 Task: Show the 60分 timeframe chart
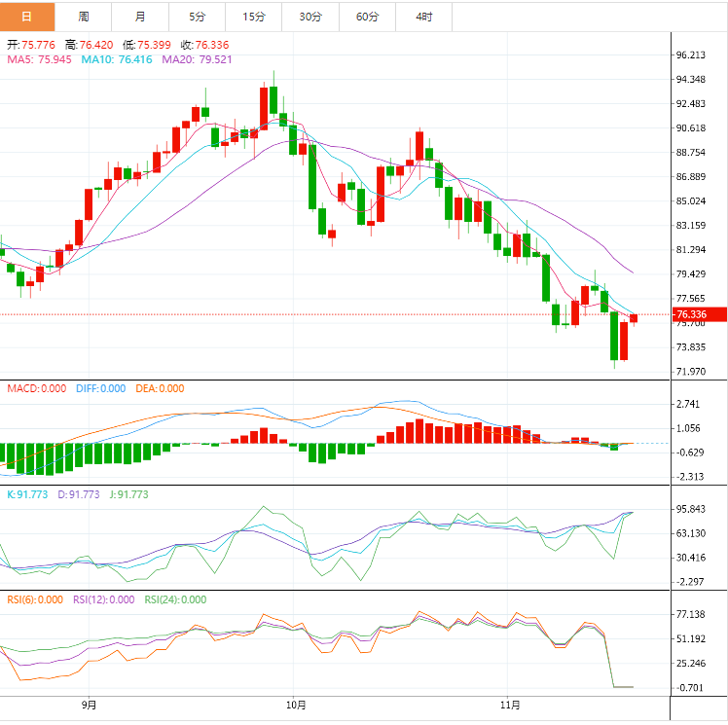pyautogui.click(x=368, y=17)
